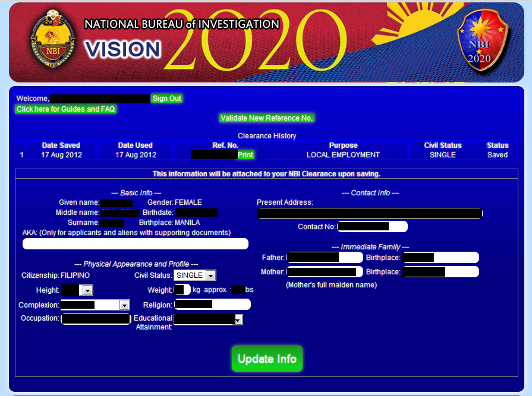Screen dimensions: 532x396
Task: Click the AKA input field
Action: click(136, 243)
